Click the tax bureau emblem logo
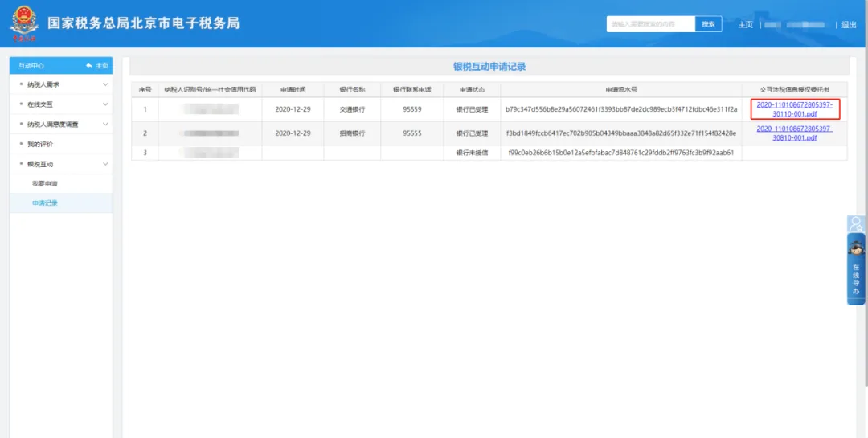Screen dimensions: 868x438 click(x=24, y=24)
